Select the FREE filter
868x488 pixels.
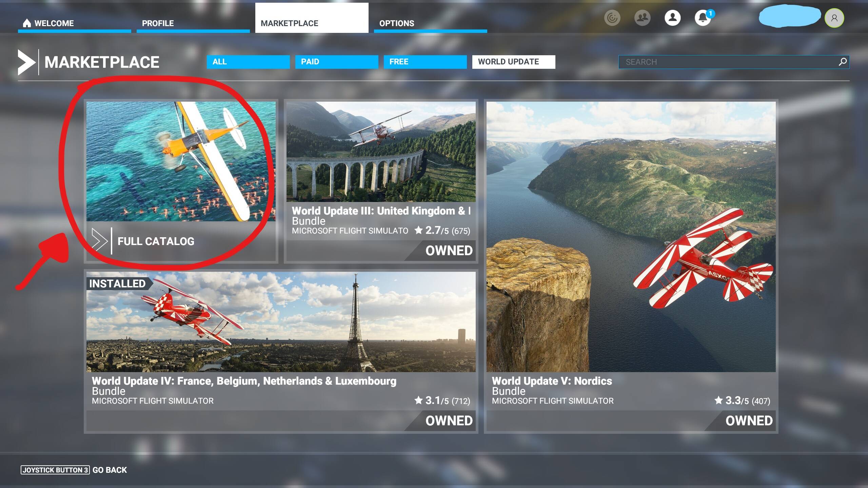425,62
